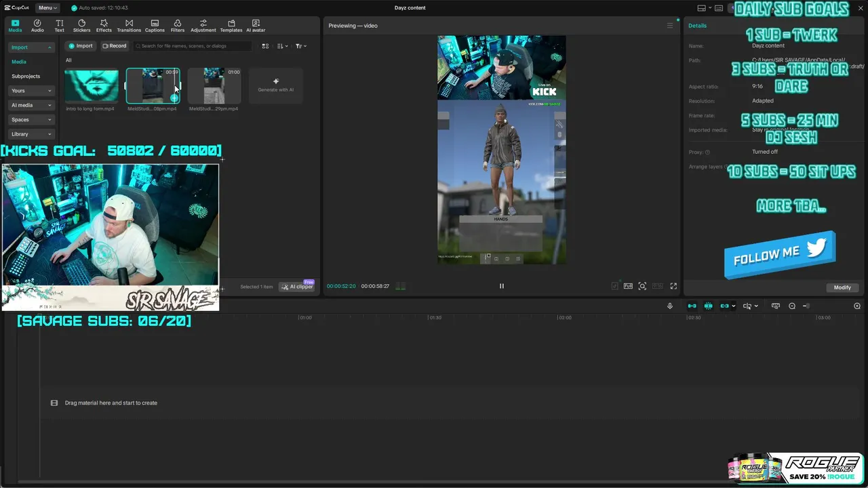Click the 02:00 timeline ruler mark
868x488 pixels.
click(564, 317)
